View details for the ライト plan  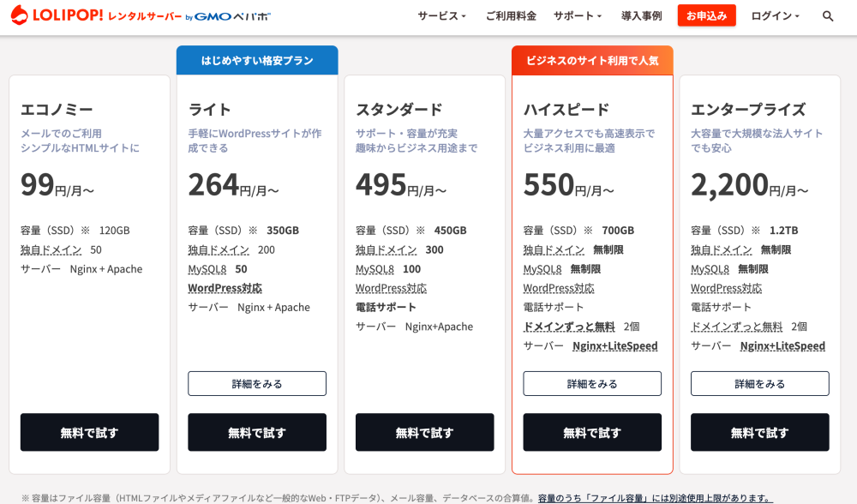tap(257, 383)
